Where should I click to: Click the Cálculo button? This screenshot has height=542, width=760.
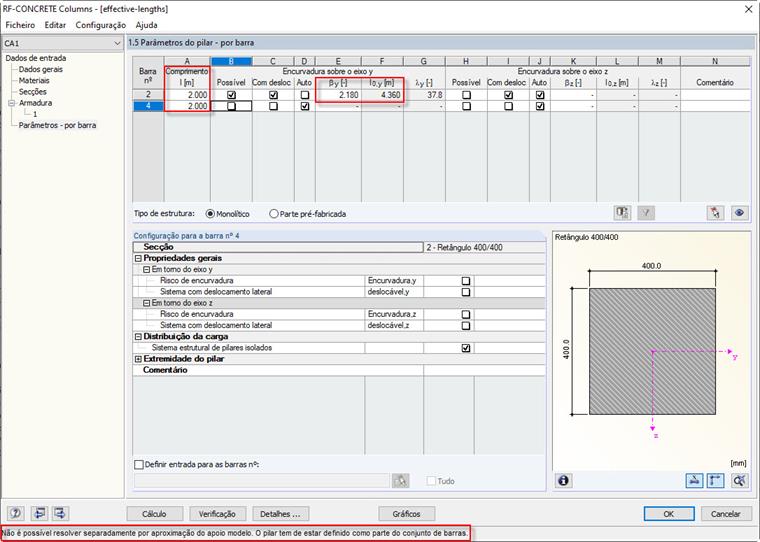coord(155,513)
